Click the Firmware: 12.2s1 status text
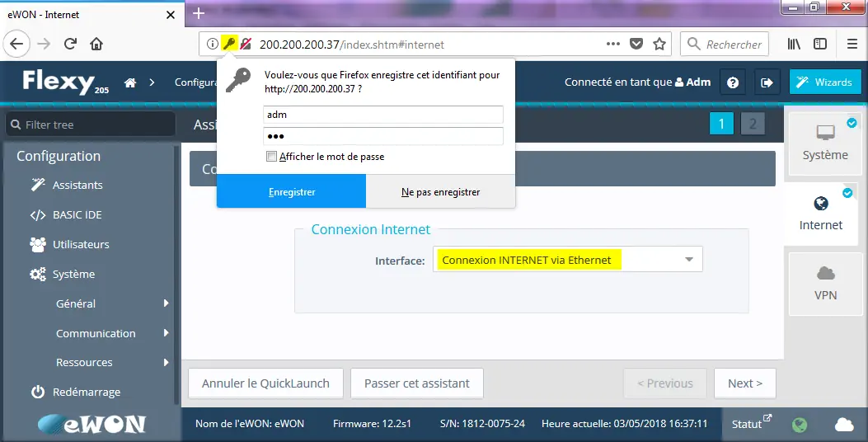 point(372,424)
